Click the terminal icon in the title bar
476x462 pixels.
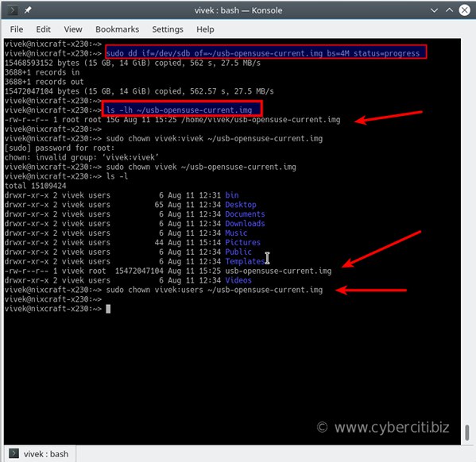[x=13, y=10]
